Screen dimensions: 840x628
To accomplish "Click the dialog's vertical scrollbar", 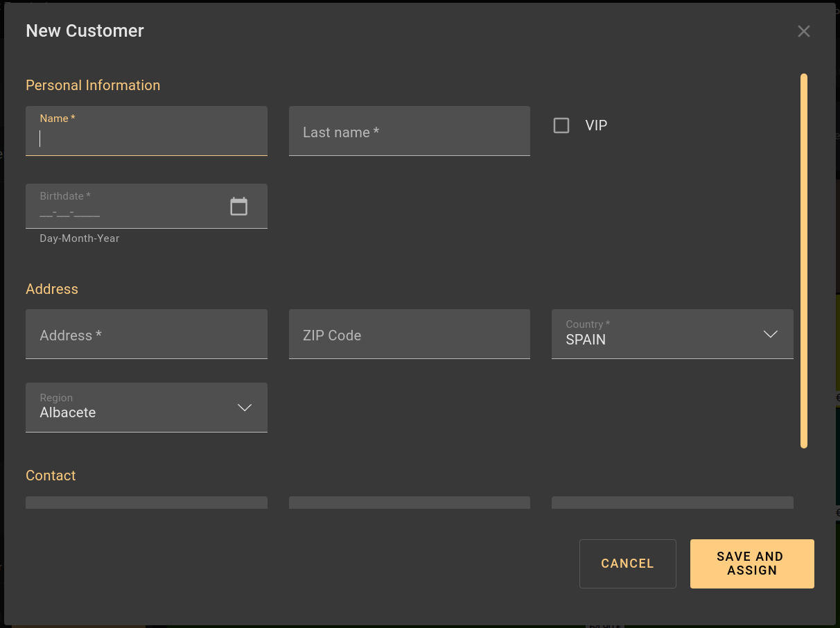I will [x=804, y=260].
